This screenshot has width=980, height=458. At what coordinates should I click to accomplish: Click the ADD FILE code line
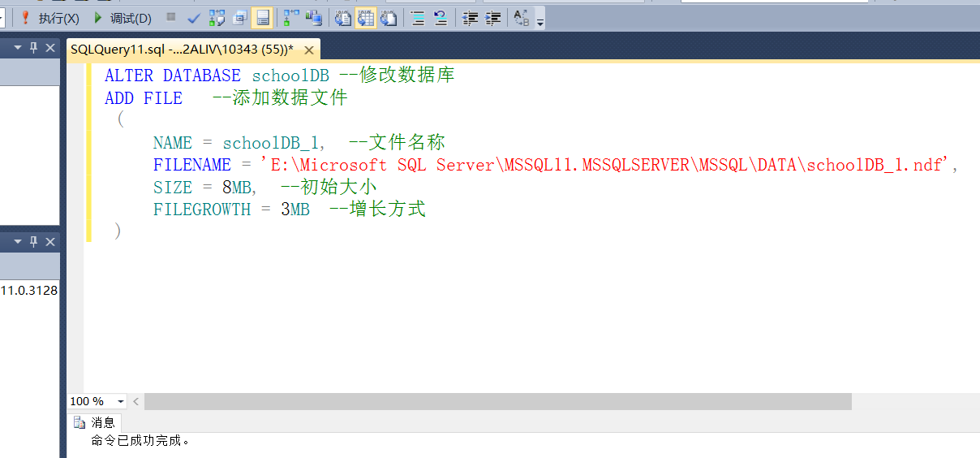coord(226,98)
